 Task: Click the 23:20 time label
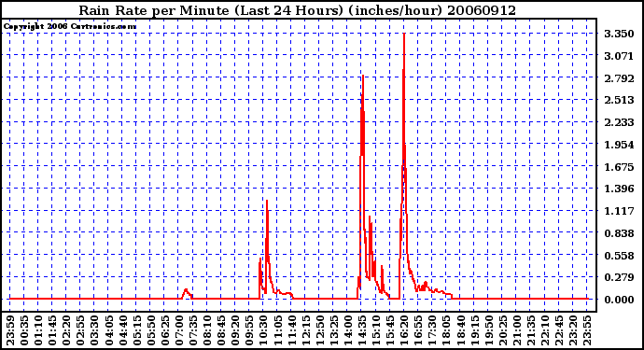[x=573, y=330]
